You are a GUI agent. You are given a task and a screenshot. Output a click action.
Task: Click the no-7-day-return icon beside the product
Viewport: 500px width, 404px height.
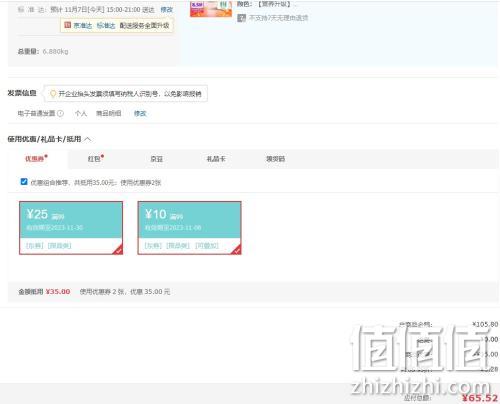pos(241,18)
